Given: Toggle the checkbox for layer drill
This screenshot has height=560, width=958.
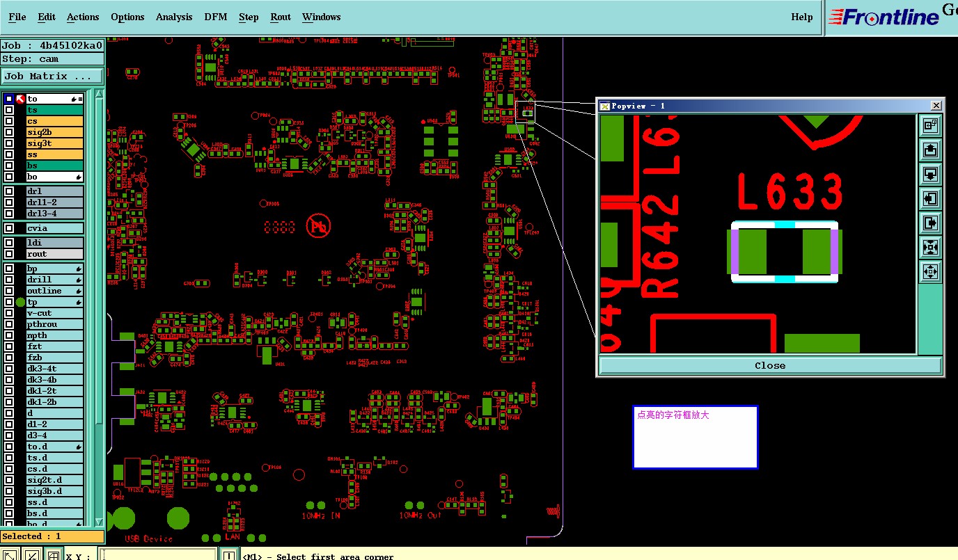Looking at the screenshot, I should click(x=9, y=280).
